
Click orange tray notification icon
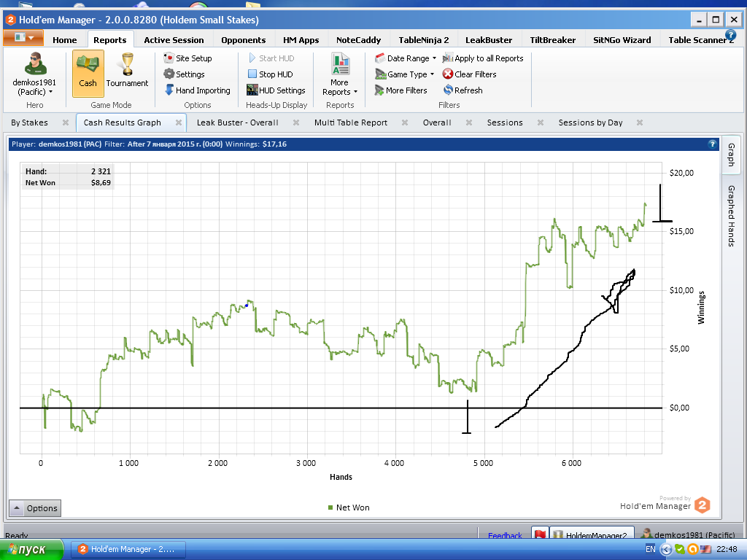click(693, 550)
